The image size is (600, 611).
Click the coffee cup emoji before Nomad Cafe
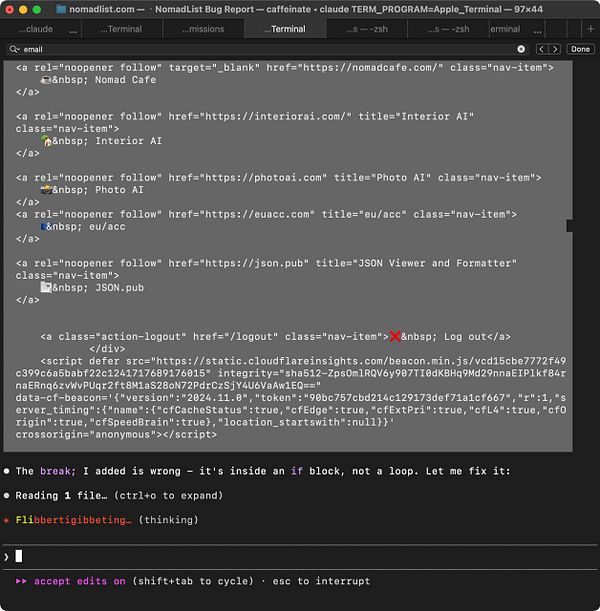point(46,80)
